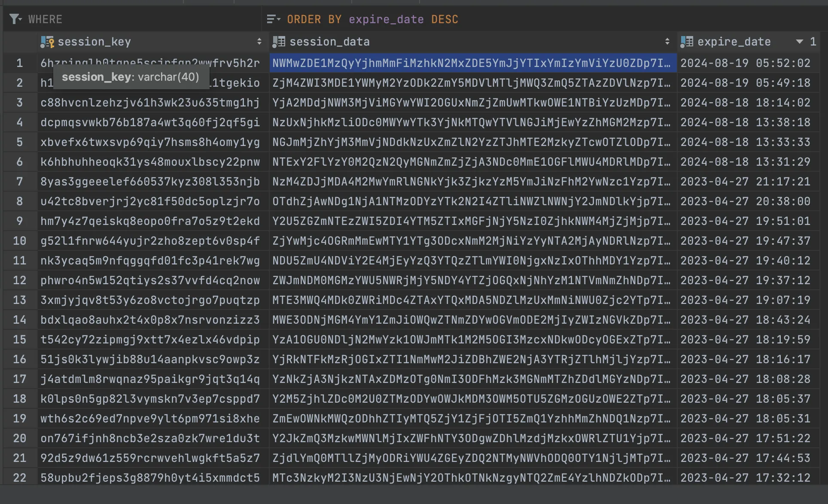The width and height of the screenshot is (828, 504).
Task: Toggle sort arrows on session_data column
Action: click(667, 42)
